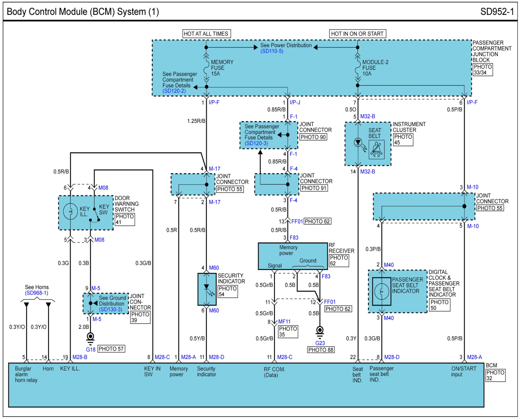Click the PHOTO 33/34 junction block box
This screenshot has width=521, height=420.
tap(483, 70)
